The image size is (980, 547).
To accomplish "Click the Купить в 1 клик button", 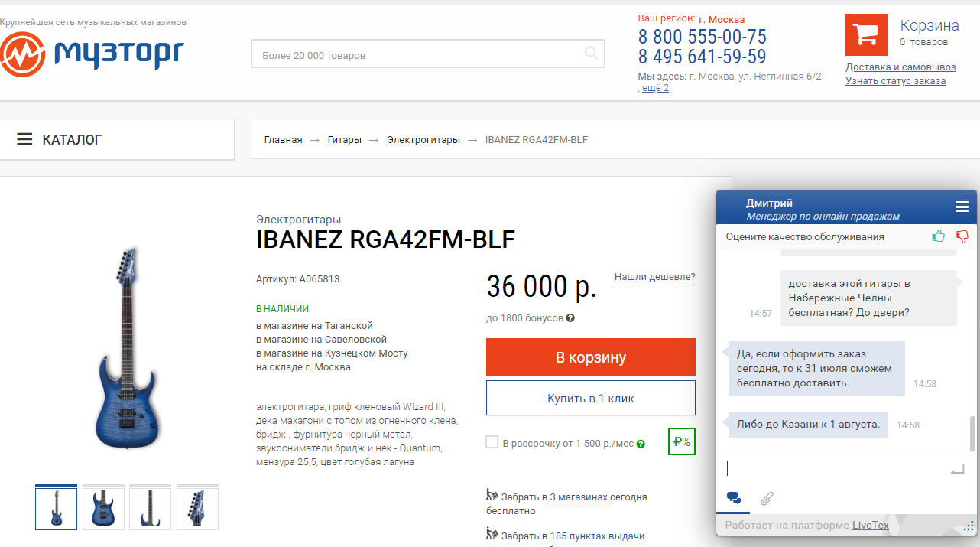I will pyautogui.click(x=591, y=398).
